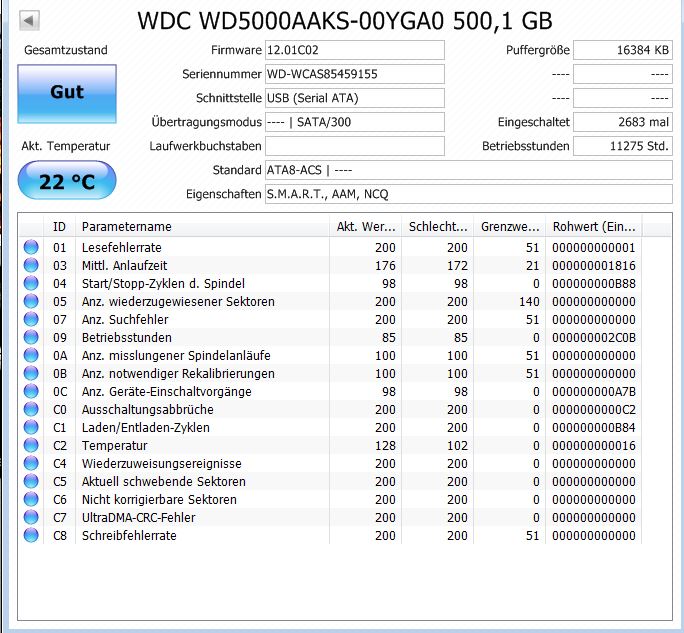Image resolution: width=684 pixels, height=633 pixels.
Task: Select the Anz. Suchfehler parameter name
Action: [x=125, y=319]
